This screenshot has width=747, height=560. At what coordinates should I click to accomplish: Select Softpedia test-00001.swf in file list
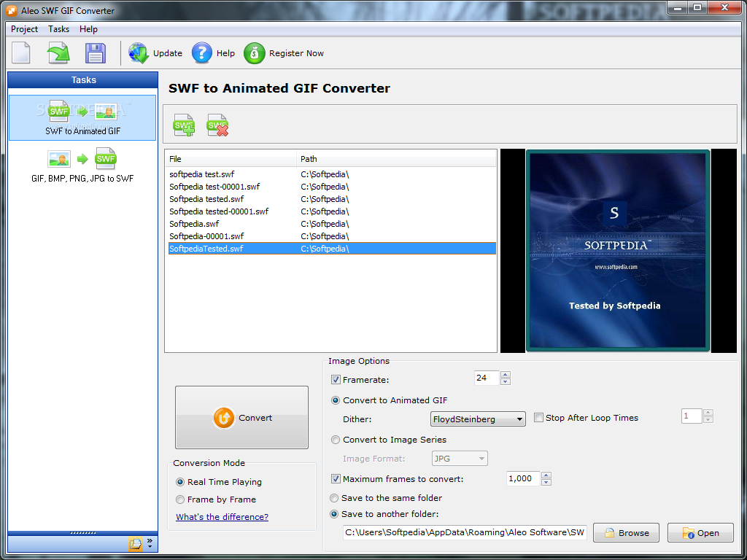(x=332, y=187)
